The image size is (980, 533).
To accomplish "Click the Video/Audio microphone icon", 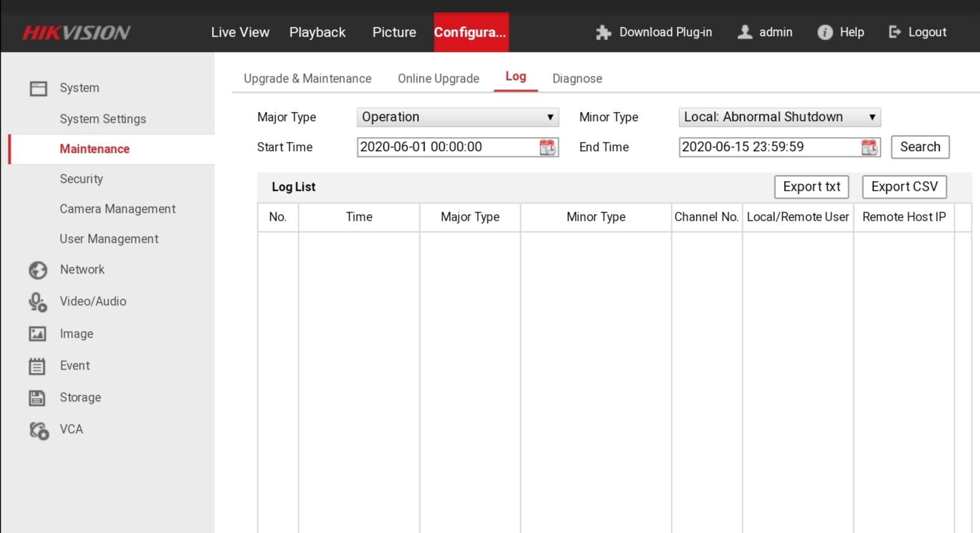I will 38,302.
